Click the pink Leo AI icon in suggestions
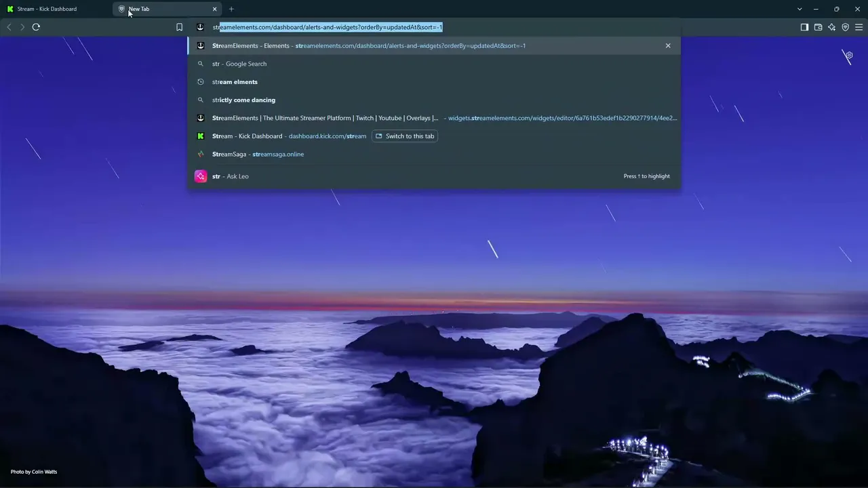The width and height of the screenshot is (868, 488). [x=201, y=176]
